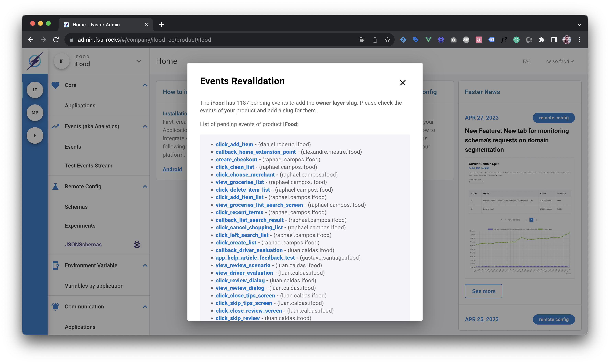Click the Faster lightning logo

[x=35, y=61]
